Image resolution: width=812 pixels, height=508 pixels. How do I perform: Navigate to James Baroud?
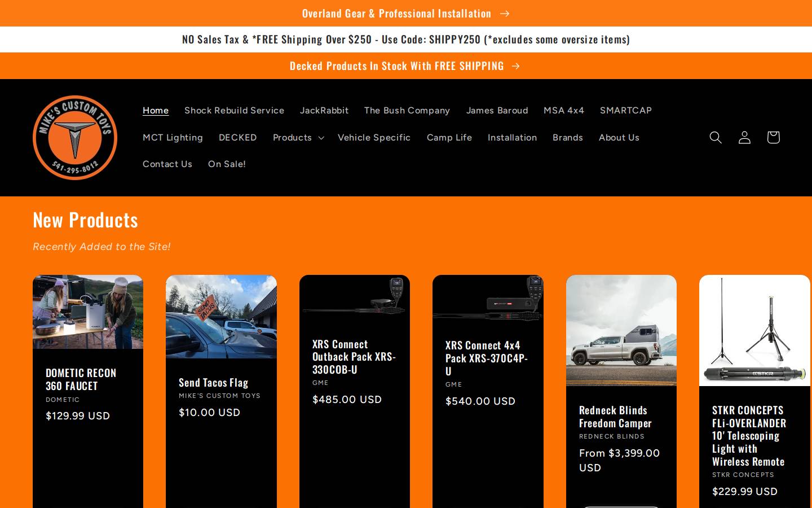[497, 111]
